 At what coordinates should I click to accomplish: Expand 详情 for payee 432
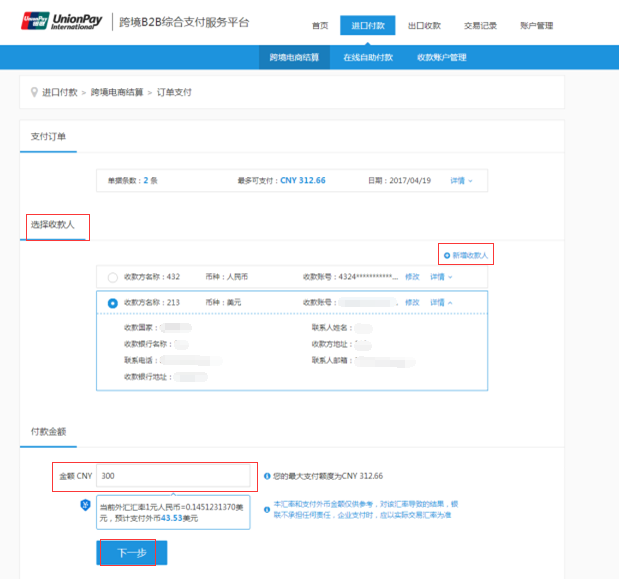click(x=440, y=277)
